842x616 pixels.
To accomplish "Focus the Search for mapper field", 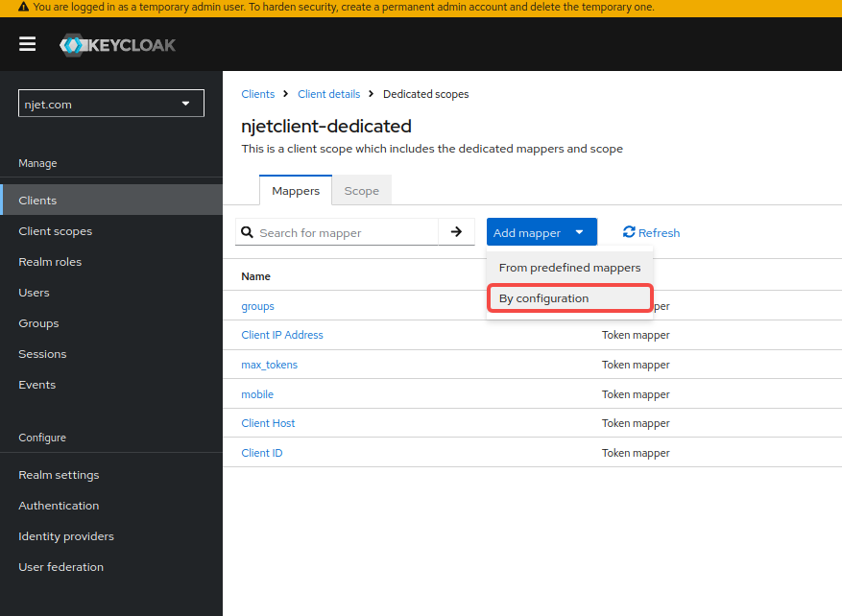I will coord(346,232).
